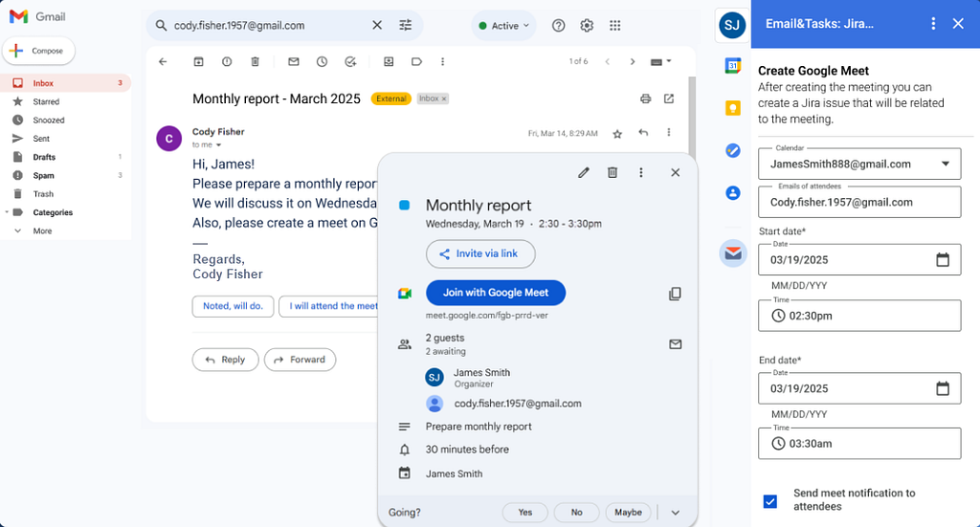Snooze the email with clock icon
The width and height of the screenshot is (980, 527).
pos(322,62)
